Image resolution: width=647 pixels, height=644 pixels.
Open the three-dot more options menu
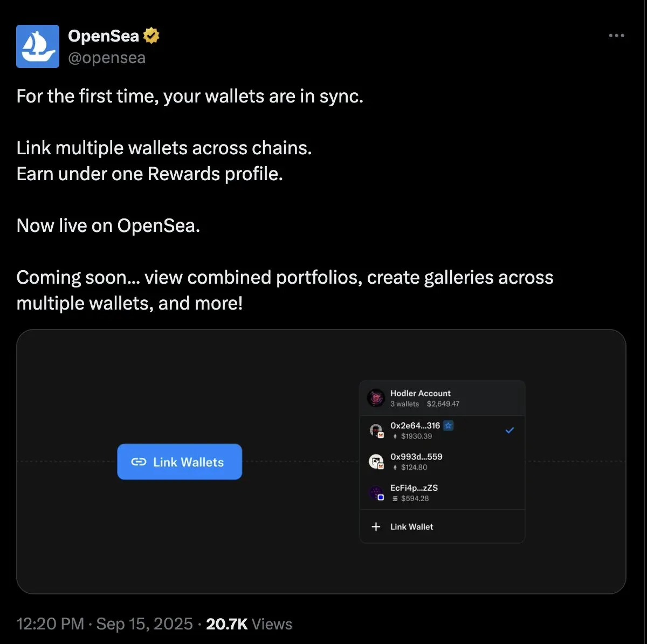click(616, 36)
